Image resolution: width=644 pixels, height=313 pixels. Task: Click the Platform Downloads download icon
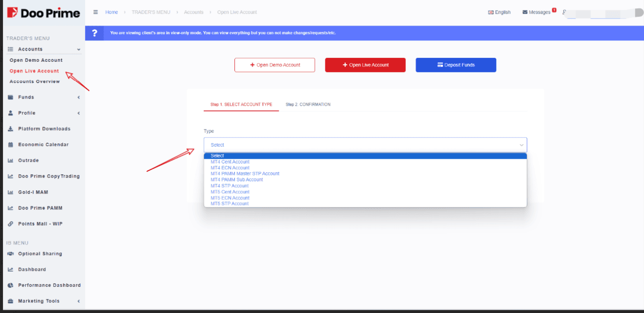[10, 129]
